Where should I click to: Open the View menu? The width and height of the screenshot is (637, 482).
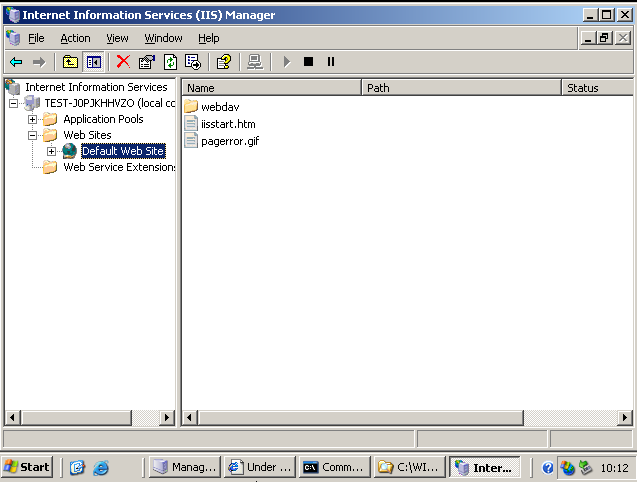coord(117,38)
